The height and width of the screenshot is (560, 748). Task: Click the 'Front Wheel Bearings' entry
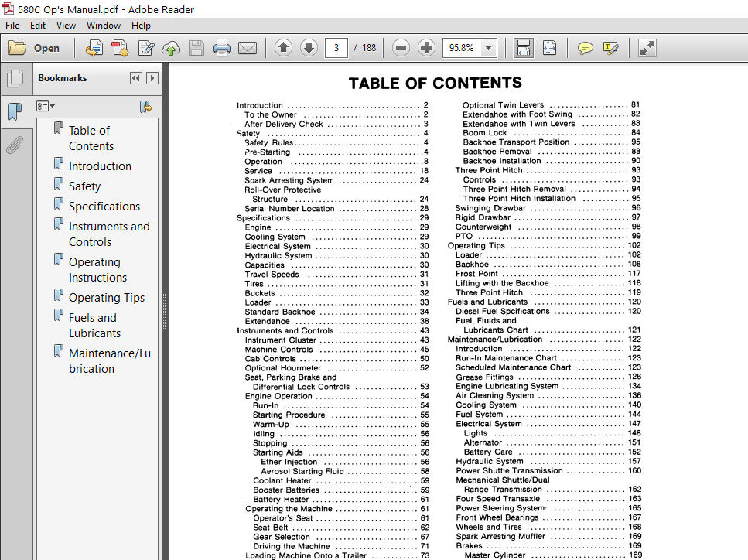coord(548,517)
